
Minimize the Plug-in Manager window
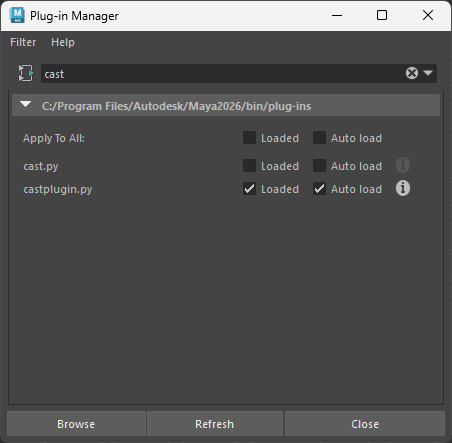click(337, 15)
